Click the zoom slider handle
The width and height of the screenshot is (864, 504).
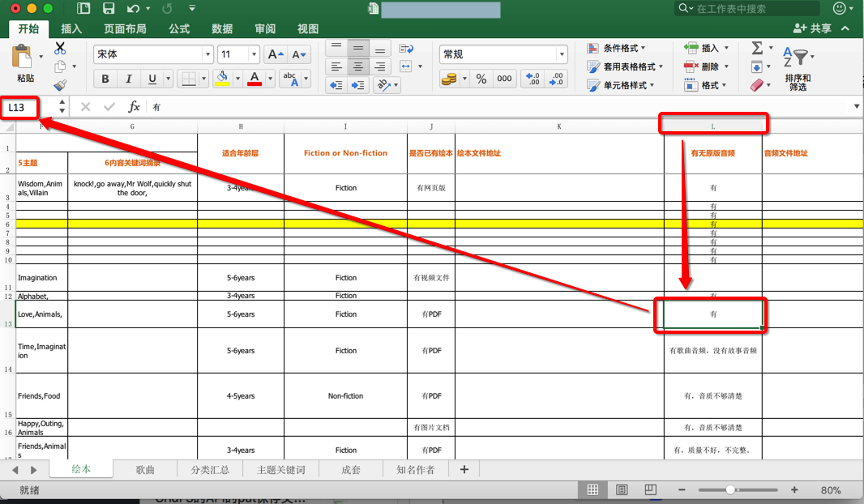pyautogui.click(x=730, y=489)
